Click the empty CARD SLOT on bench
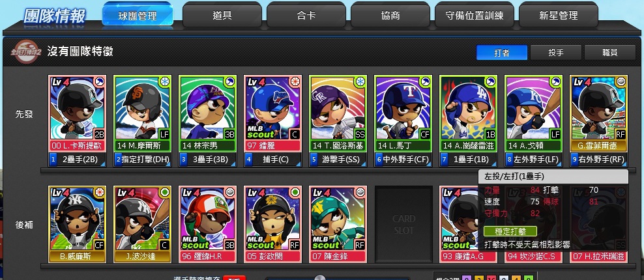Viewport: 644px width, 280px height. click(403, 224)
